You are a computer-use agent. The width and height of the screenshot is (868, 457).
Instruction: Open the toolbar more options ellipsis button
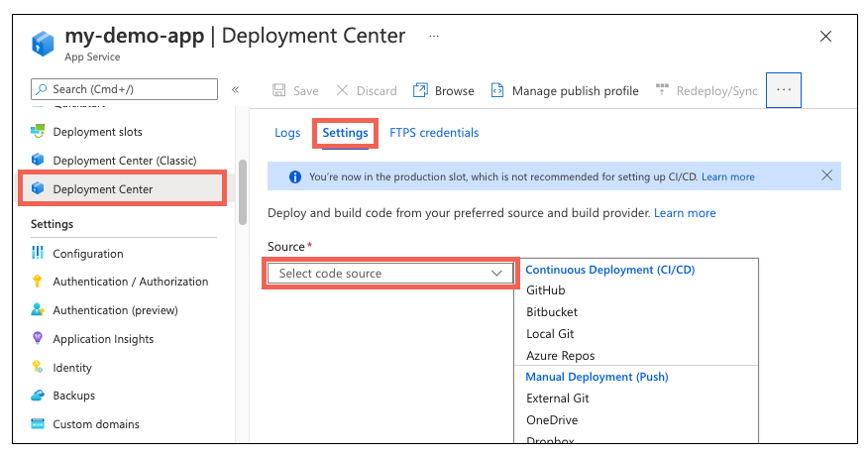pos(784,90)
